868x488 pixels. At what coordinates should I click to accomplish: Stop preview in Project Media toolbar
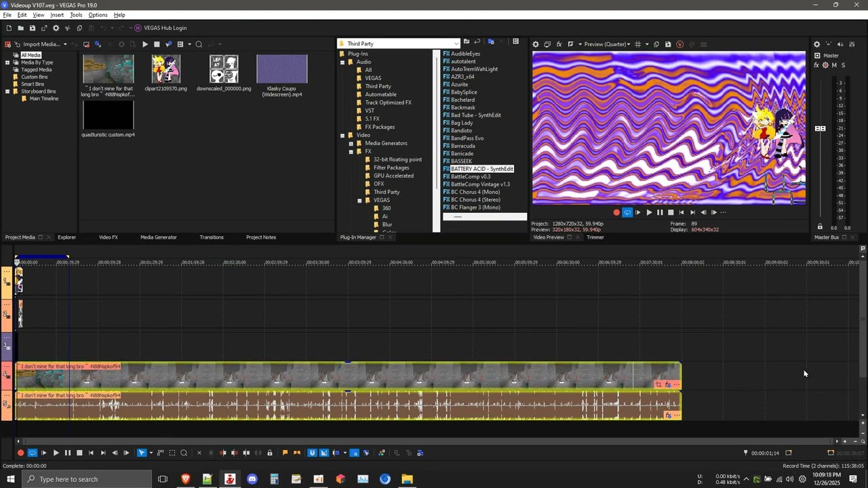pos(157,44)
